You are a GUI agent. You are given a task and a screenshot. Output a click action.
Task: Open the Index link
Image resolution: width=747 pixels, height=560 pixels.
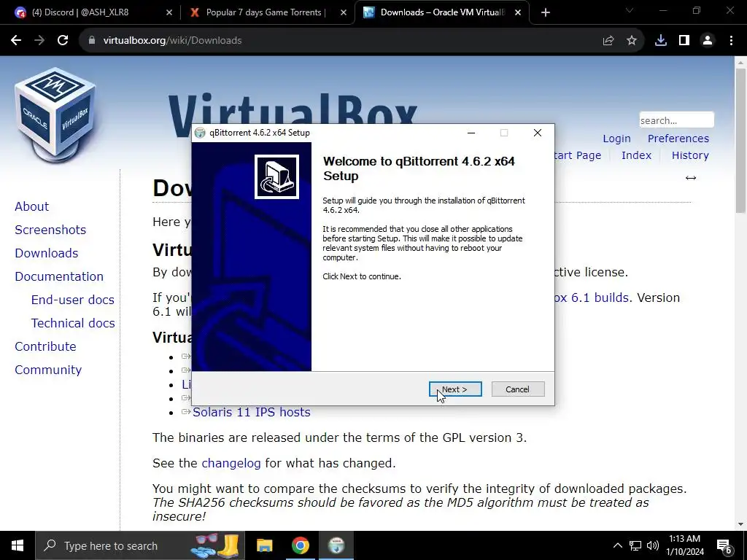[x=636, y=155]
